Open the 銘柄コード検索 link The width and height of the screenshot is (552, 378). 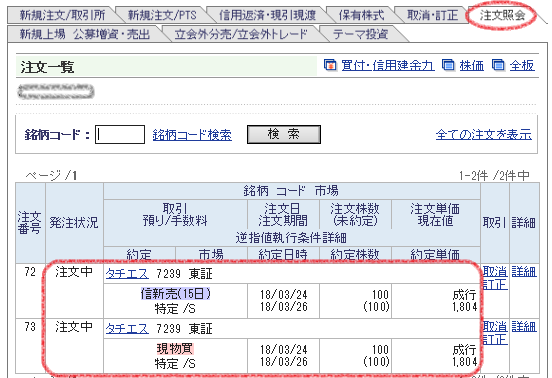192,135
